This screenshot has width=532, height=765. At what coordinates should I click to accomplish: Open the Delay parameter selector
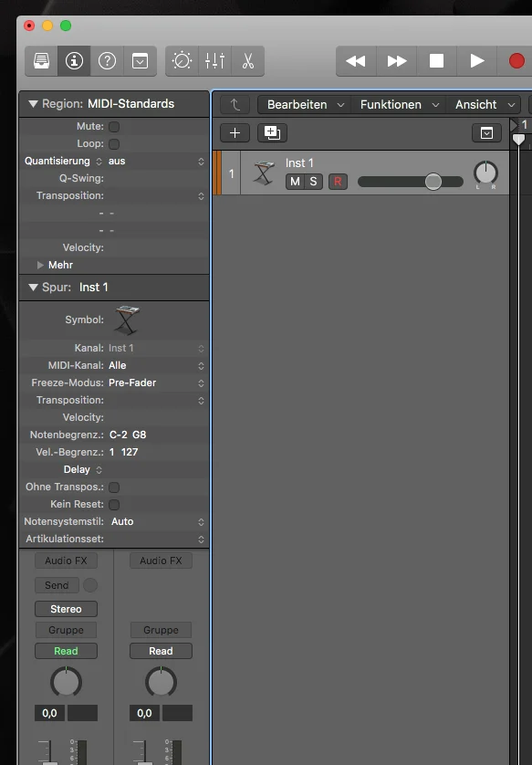(83, 469)
